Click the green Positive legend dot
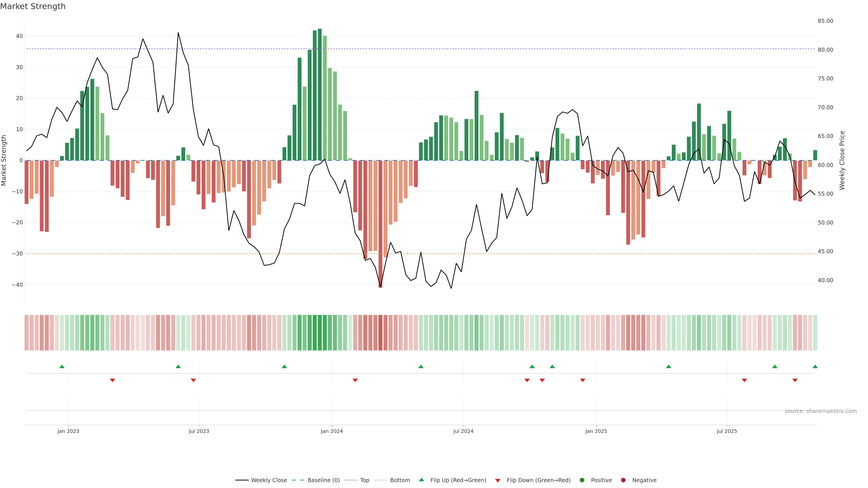This screenshot has width=868, height=488. pyautogui.click(x=582, y=480)
